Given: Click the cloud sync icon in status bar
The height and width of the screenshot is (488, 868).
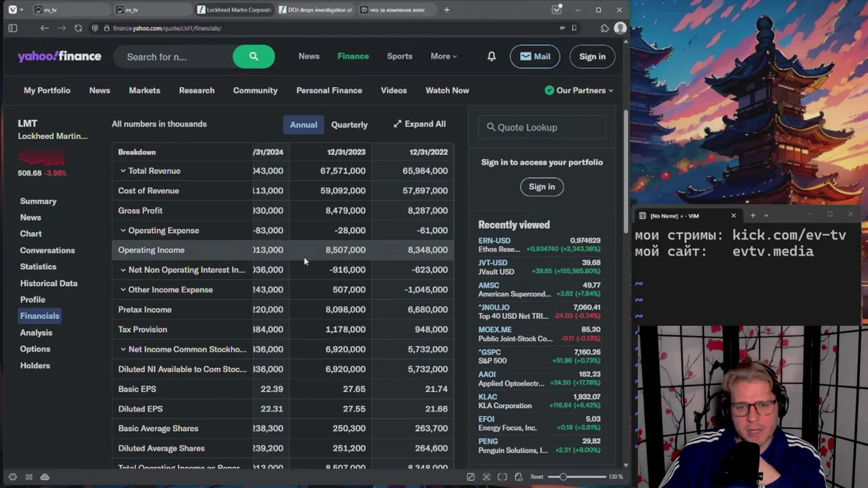Looking at the screenshot, I should click(x=45, y=477).
